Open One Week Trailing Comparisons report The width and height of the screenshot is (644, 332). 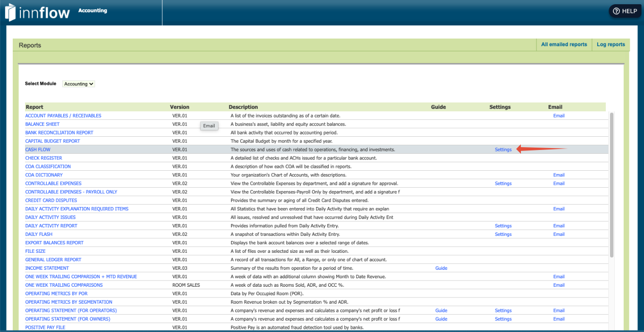[64, 285]
